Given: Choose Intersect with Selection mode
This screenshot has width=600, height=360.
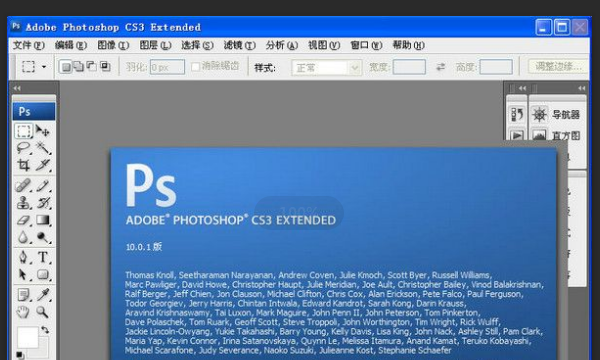Looking at the screenshot, I should [105, 67].
